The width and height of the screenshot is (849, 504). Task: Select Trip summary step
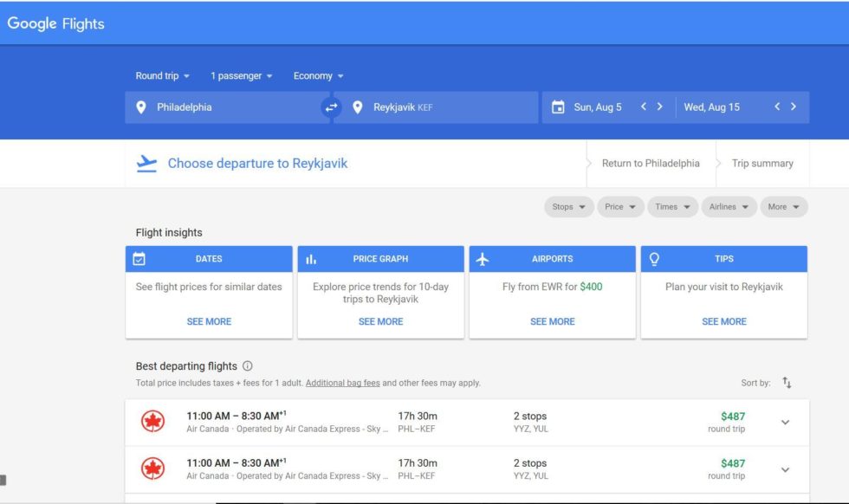click(x=762, y=164)
